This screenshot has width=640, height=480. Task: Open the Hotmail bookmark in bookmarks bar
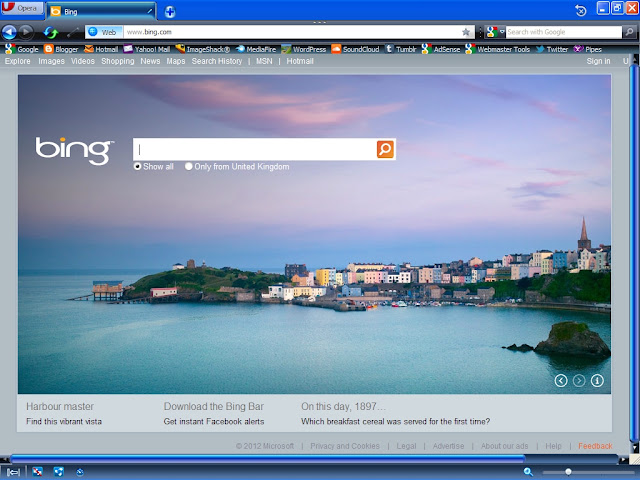click(101, 49)
